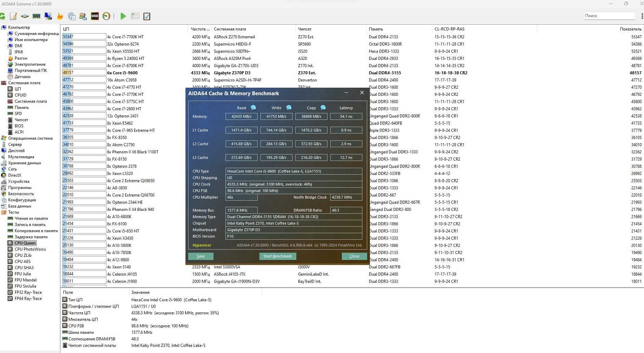Click the info icon next to Write
The image size is (644, 353).
[289, 108]
